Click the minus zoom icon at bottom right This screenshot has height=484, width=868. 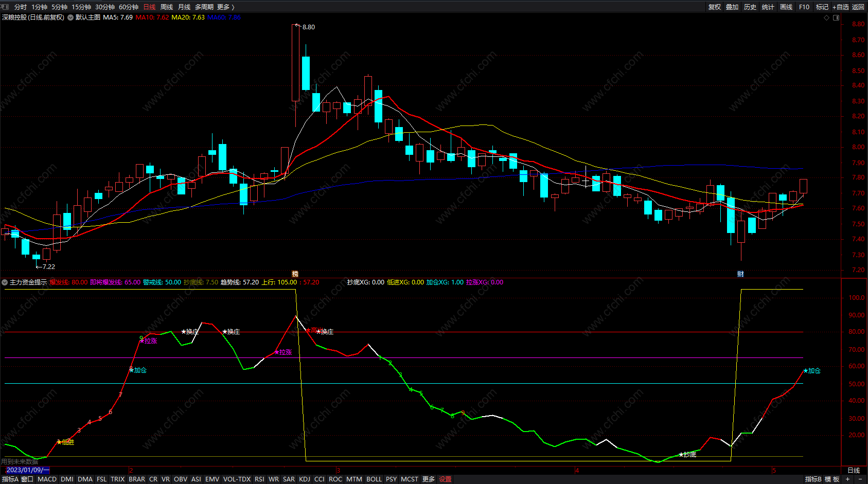click(860, 479)
